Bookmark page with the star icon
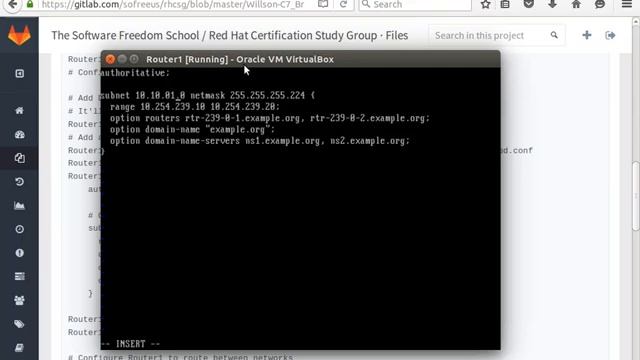640x360 pixels. [485, 4]
